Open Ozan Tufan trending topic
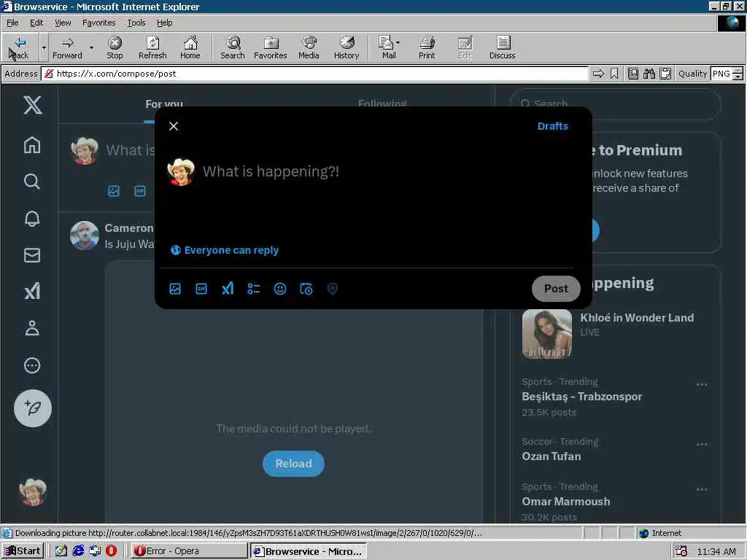The width and height of the screenshot is (747, 560). click(x=551, y=456)
